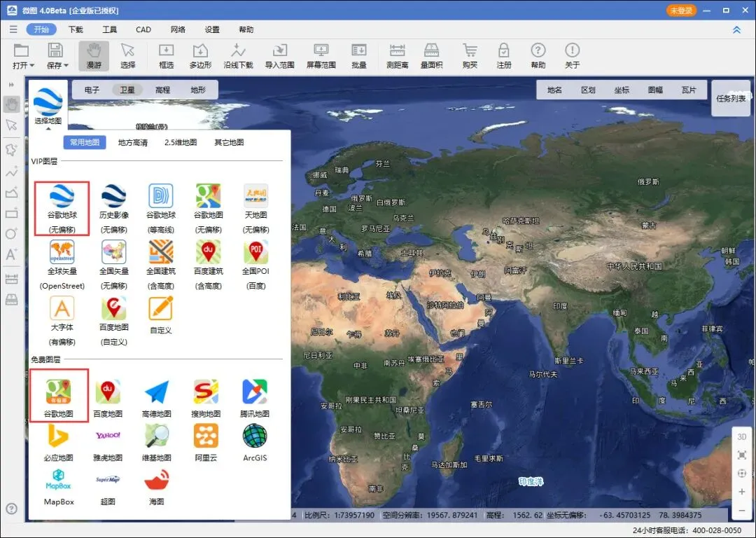
Task: Zoom in with the plus control
Action: tap(742, 492)
